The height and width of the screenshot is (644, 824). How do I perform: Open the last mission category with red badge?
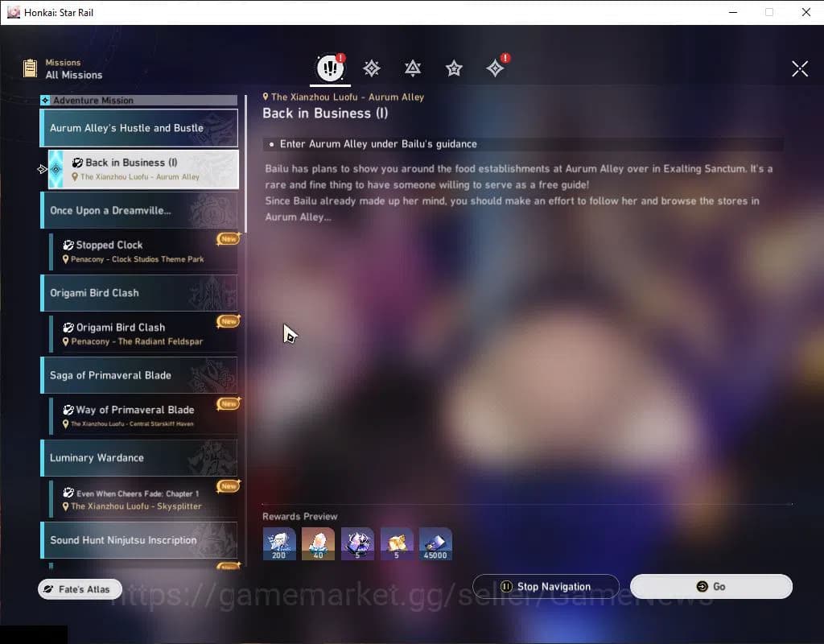(x=495, y=68)
